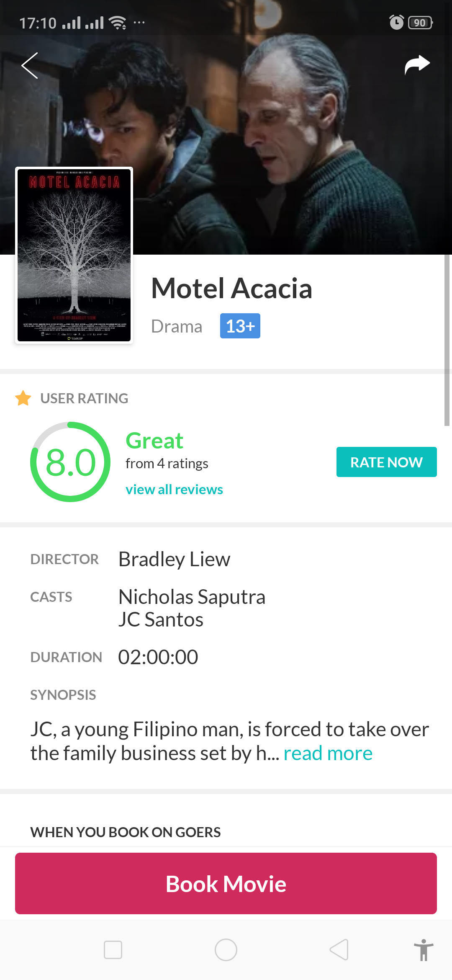Viewport: 452px width, 980px height.
Task: Open view all reviews link
Action: [x=174, y=489]
